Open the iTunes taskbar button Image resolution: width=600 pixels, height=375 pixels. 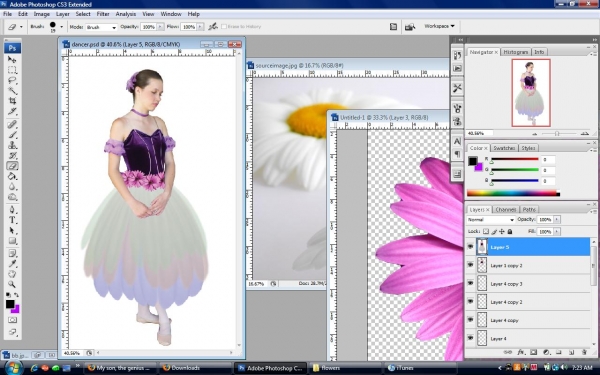pyautogui.click(x=420, y=368)
